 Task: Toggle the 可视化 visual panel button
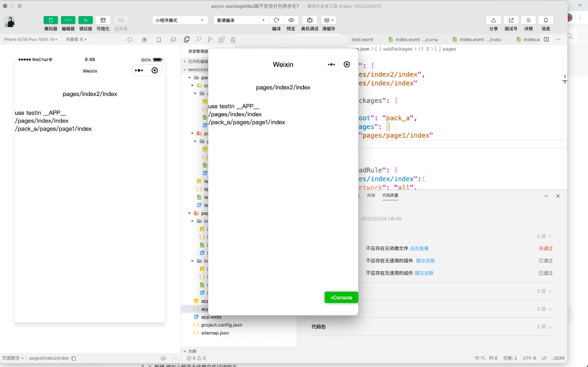(103, 20)
